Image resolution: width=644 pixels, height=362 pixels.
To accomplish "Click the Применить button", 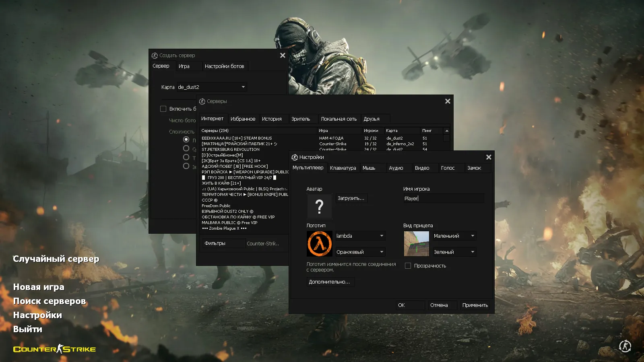I will click(x=475, y=305).
